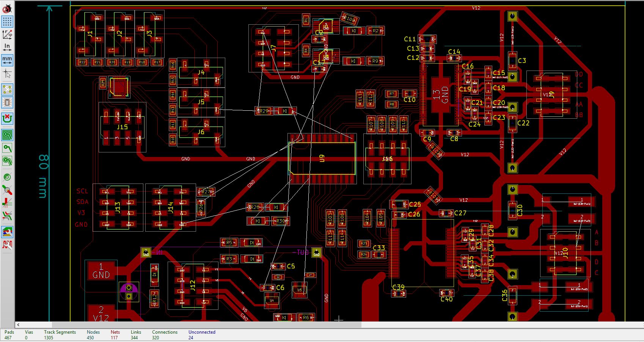Image resolution: width=644 pixels, height=342 pixels.
Task: Toggle high contrast display mode
Action: [7, 216]
